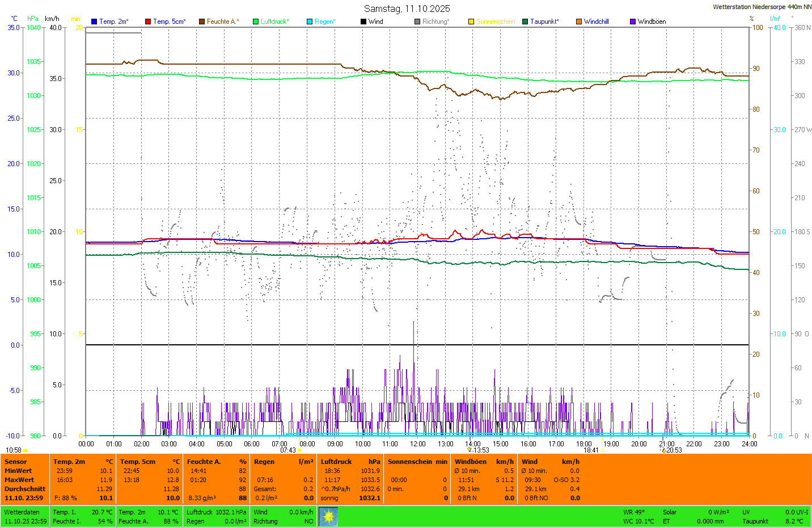812x528 pixels.
Task: Click the sunrise marker at 07:43
Action: tap(299, 450)
